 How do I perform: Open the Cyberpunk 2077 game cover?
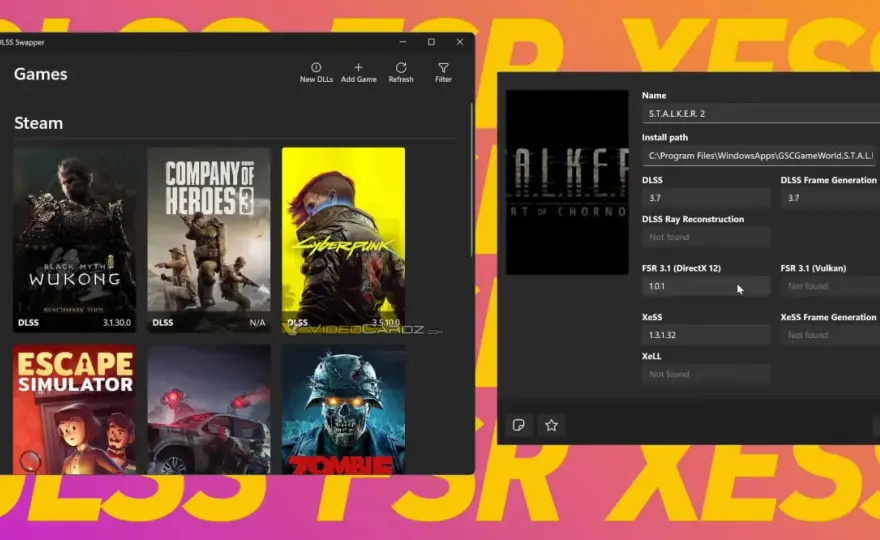click(x=343, y=240)
